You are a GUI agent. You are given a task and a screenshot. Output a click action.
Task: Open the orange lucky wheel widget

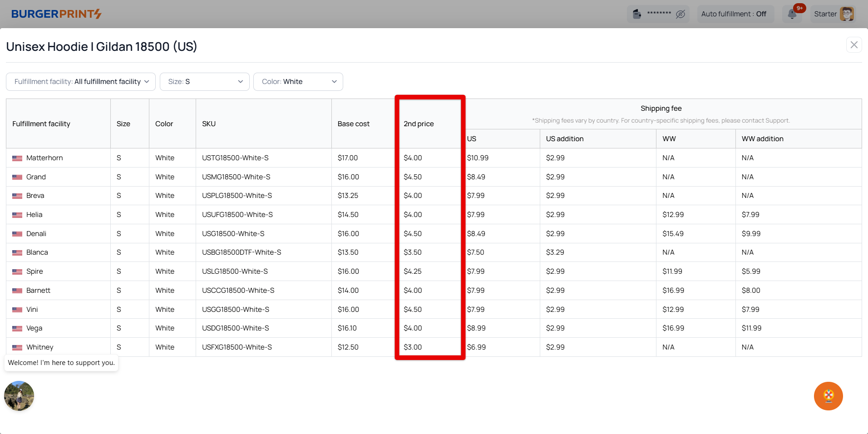(828, 396)
